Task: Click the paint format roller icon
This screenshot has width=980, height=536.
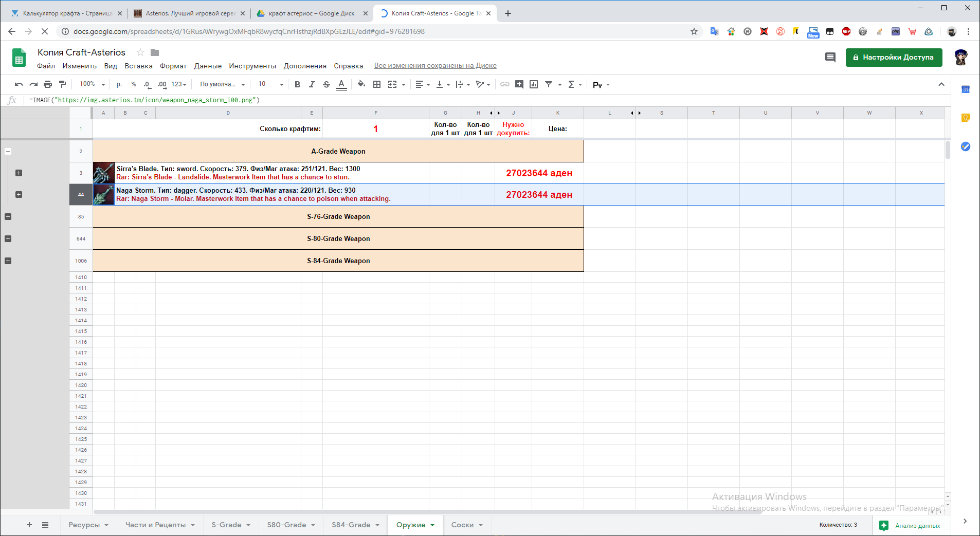Action: coord(63,84)
